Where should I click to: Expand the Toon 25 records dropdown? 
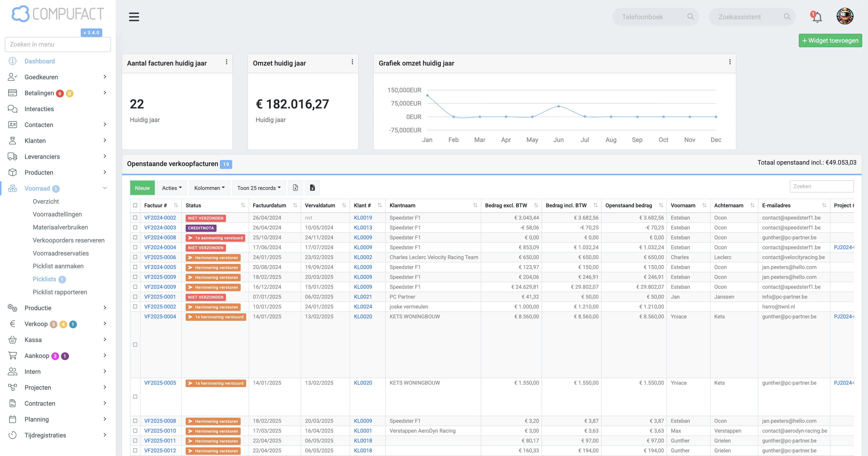pos(259,188)
